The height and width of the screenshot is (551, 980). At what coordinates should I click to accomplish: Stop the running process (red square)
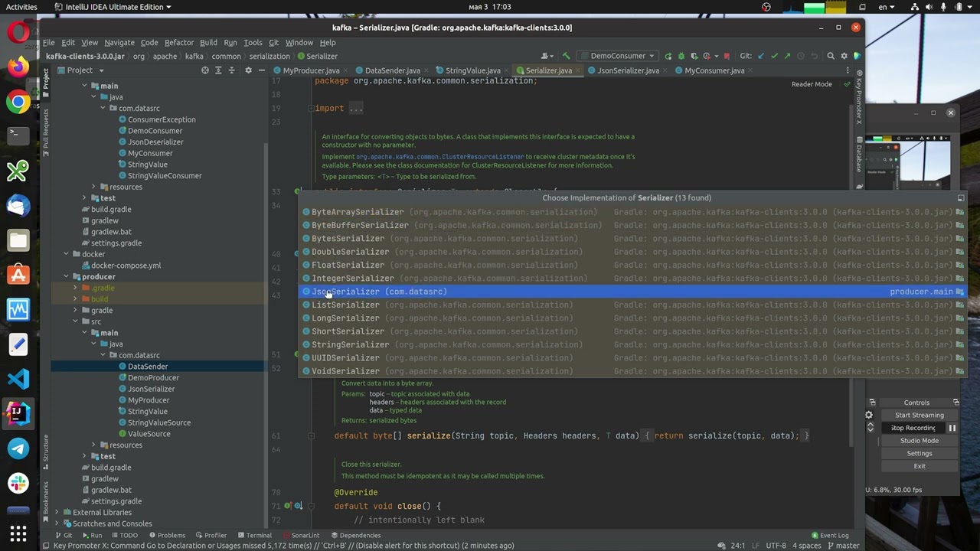727,56
